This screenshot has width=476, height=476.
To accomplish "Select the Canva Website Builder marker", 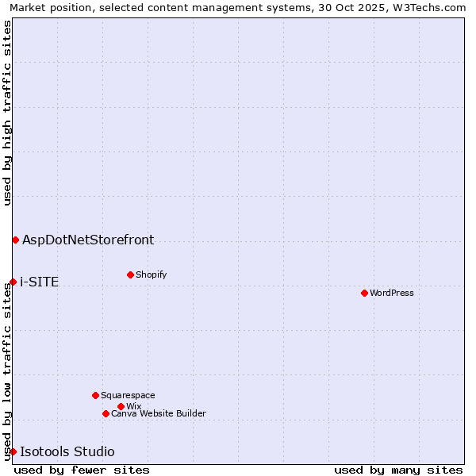I will click(x=106, y=413).
